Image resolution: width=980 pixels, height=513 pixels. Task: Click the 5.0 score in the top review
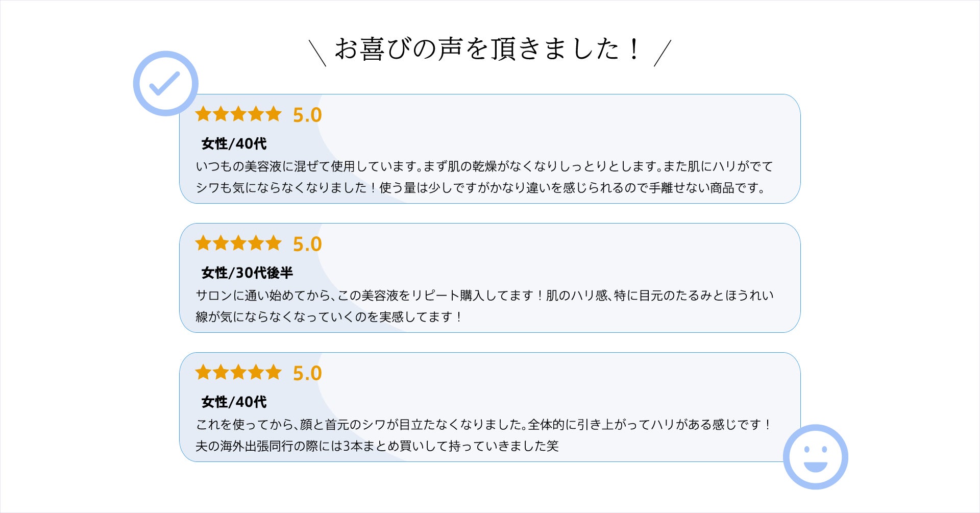tap(307, 115)
